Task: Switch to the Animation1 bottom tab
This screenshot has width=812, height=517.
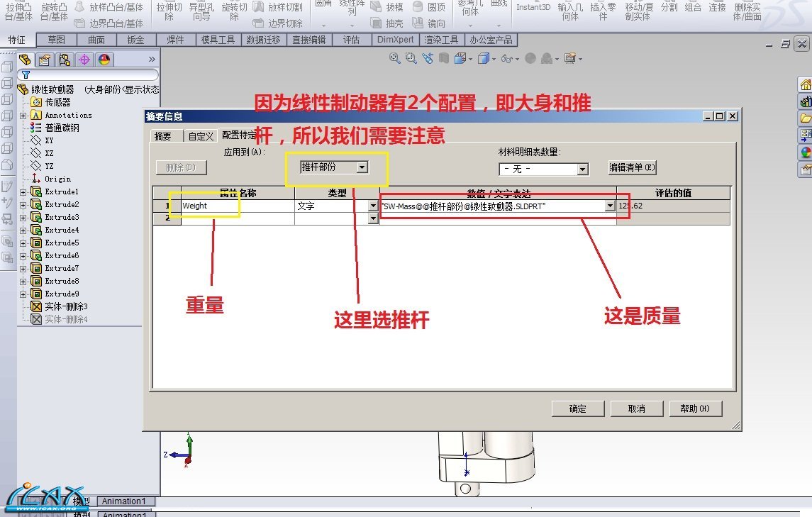Action: [124, 501]
